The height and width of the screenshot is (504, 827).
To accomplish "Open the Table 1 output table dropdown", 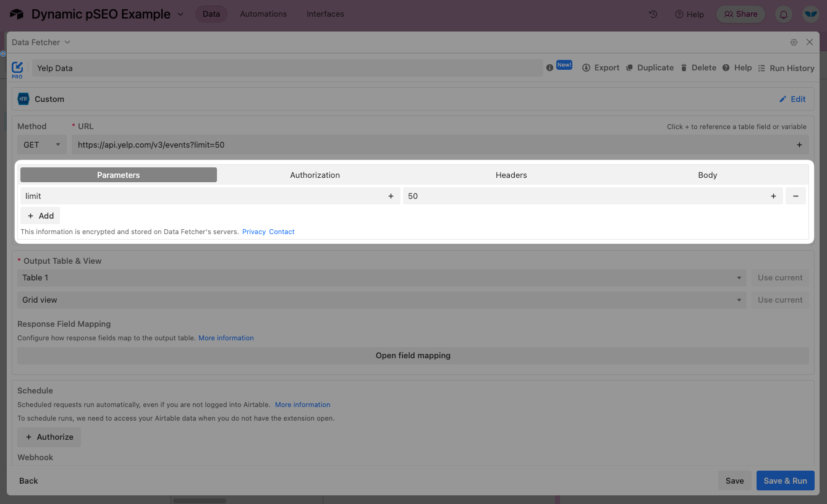I will (382, 277).
